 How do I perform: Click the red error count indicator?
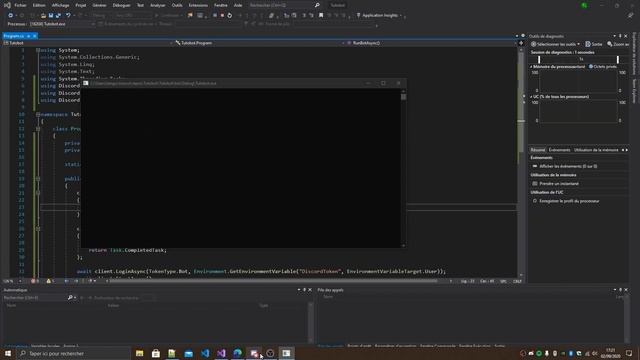click(35, 281)
